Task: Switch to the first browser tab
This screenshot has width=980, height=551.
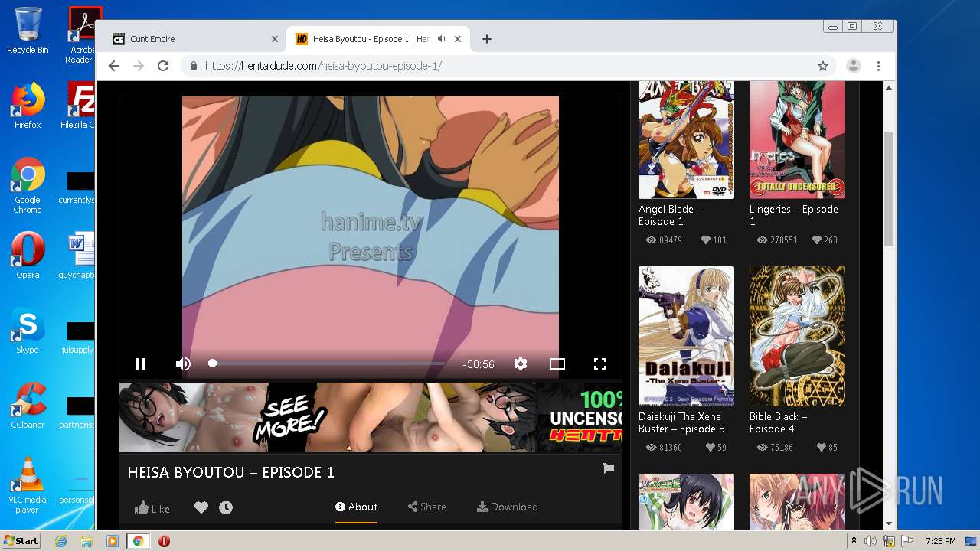Action: [x=195, y=39]
